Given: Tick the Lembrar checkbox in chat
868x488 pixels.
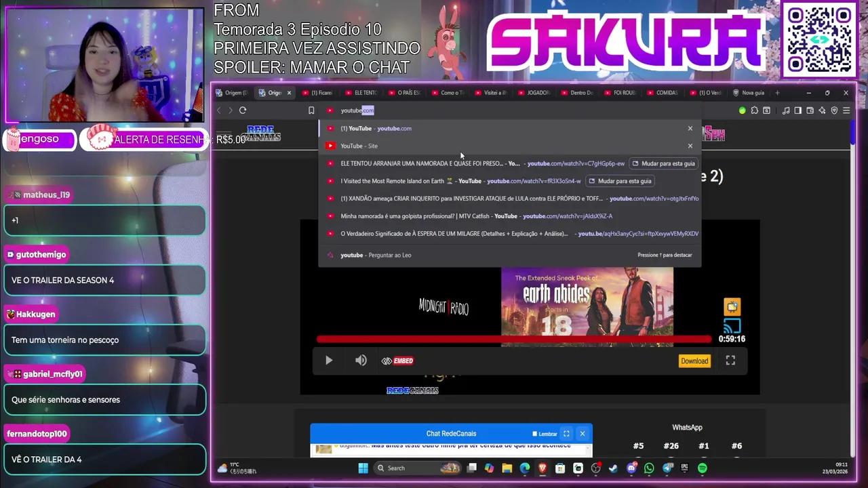Looking at the screenshot, I should [x=534, y=434].
